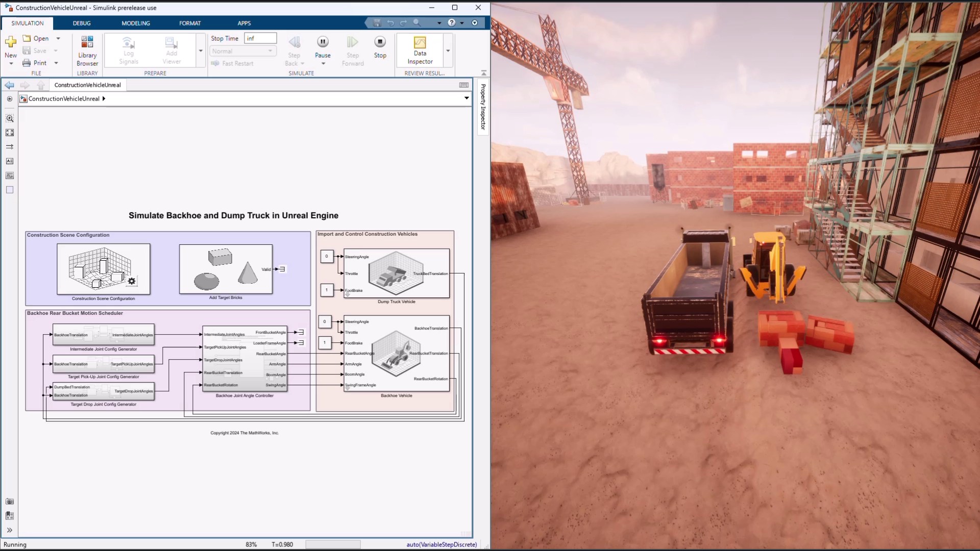The image size is (980, 551).
Task: Select the Construction Scene Configuration block
Action: tap(104, 269)
